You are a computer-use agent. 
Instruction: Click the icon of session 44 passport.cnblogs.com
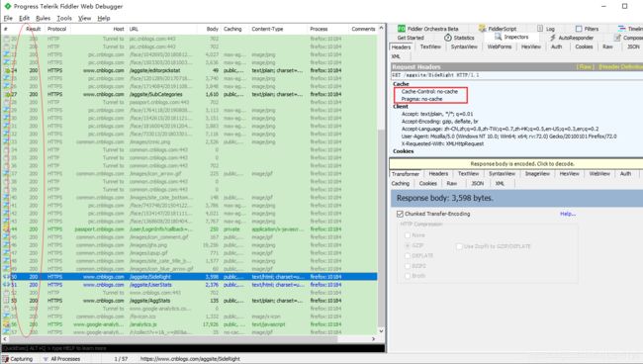(6, 229)
